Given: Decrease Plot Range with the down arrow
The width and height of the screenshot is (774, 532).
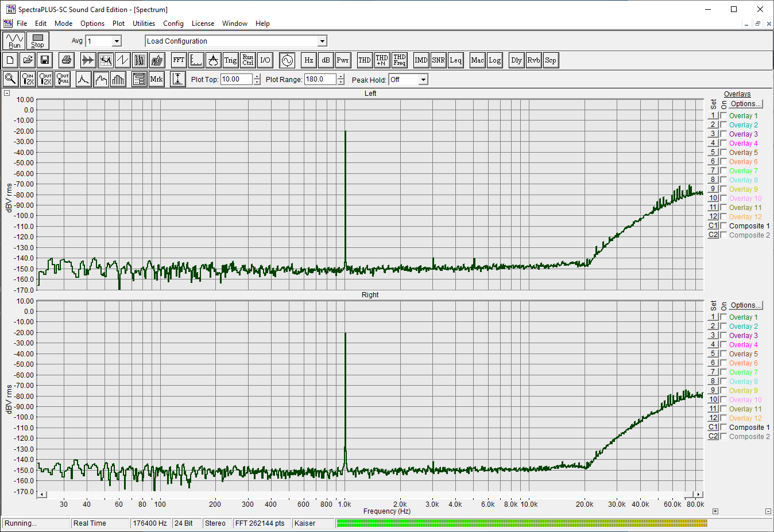Looking at the screenshot, I should coord(341,82).
